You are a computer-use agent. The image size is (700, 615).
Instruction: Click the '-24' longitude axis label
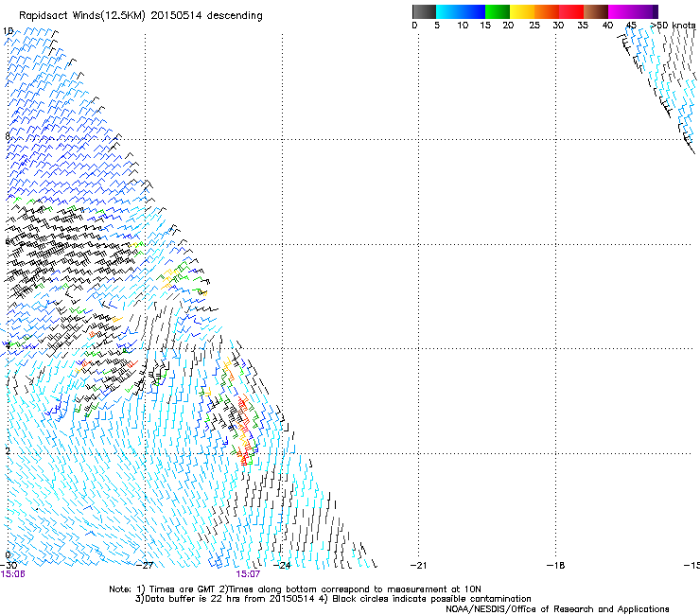(282, 566)
